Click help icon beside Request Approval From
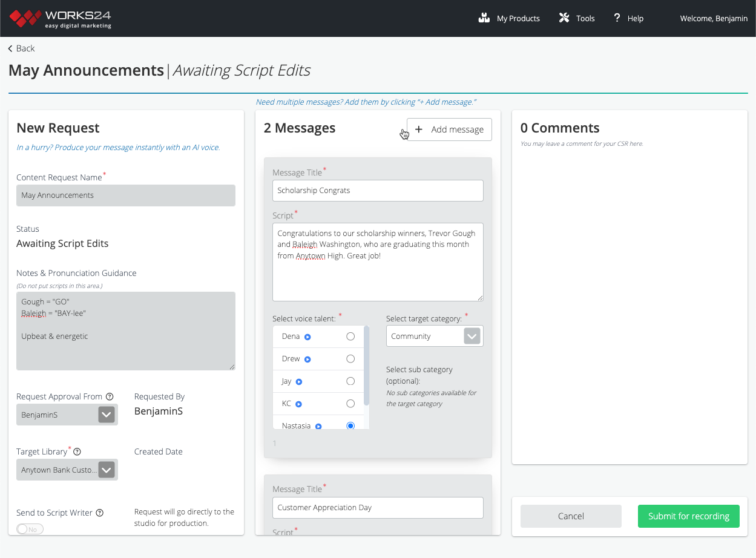The image size is (756, 558). (110, 396)
